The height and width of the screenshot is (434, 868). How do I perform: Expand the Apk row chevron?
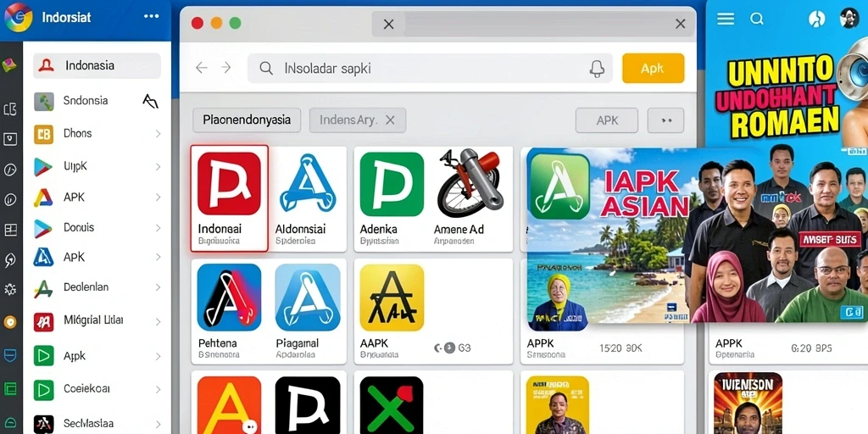(x=158, y=356)
